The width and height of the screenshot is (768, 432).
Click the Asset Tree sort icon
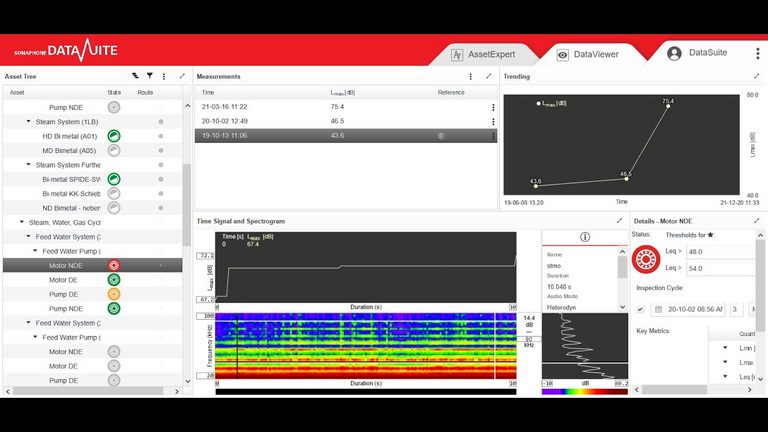[x=135, y=76]
